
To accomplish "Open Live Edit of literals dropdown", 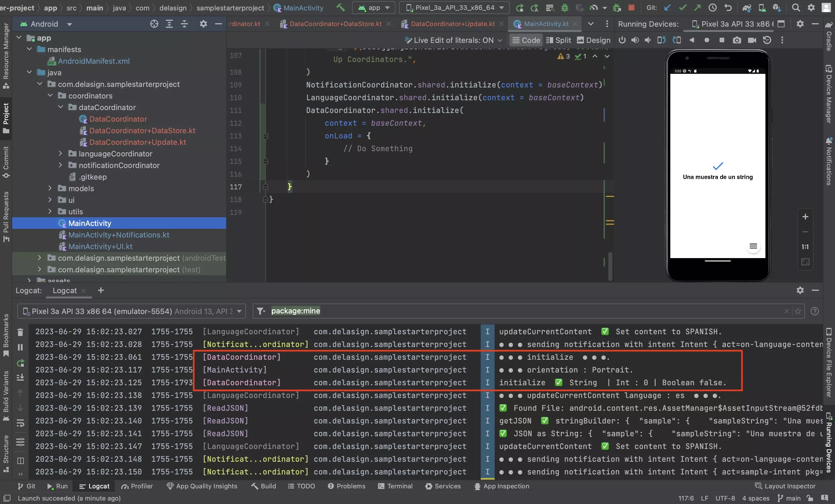I will (x=453, y=40).
